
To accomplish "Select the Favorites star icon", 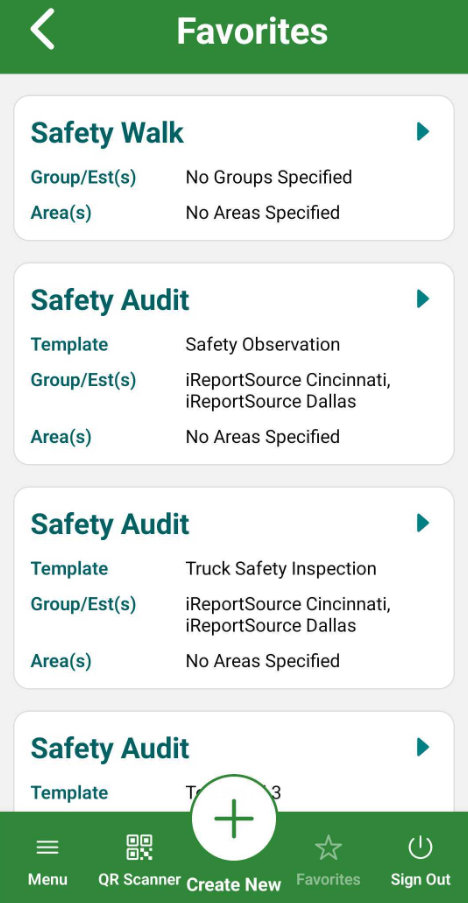I will tap(328, 848).
